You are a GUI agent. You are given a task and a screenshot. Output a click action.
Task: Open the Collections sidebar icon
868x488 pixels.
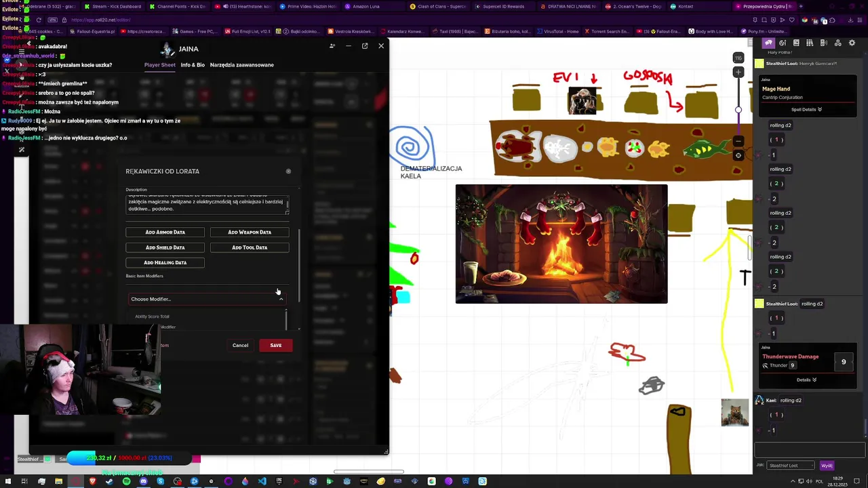click(x=838, y=43)
